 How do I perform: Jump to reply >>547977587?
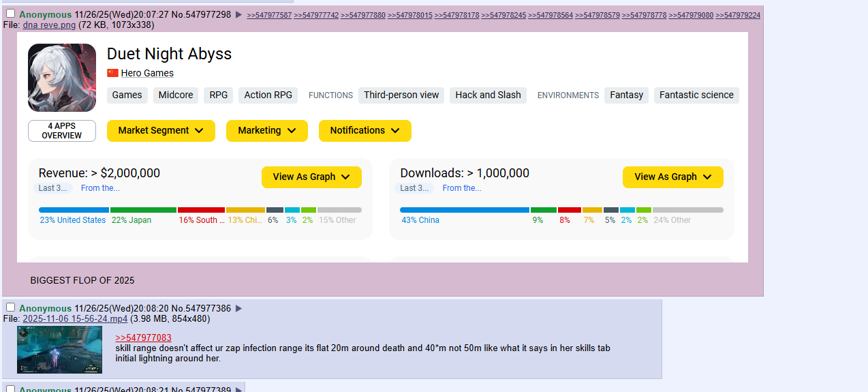point(269,15)
